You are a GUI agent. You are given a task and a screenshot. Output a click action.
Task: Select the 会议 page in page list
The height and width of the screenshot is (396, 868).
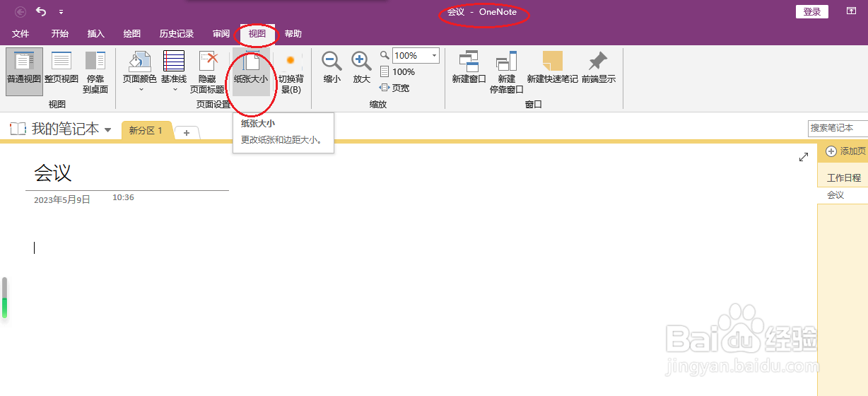(x=843, y=195)
